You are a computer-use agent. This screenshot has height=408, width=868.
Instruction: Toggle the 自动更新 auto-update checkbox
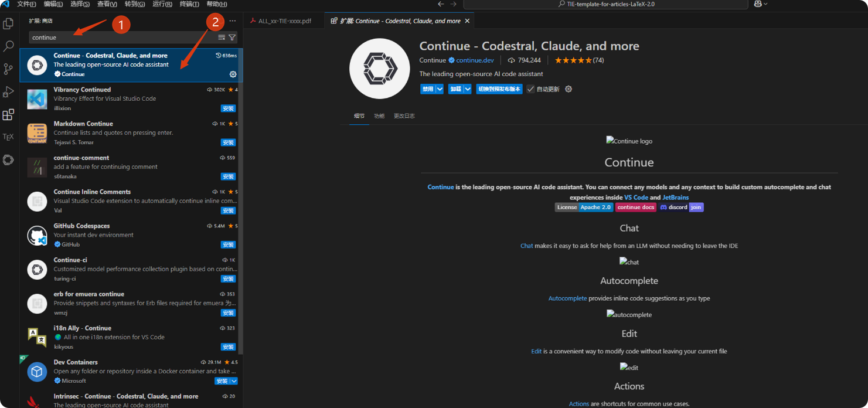[530, 89]
